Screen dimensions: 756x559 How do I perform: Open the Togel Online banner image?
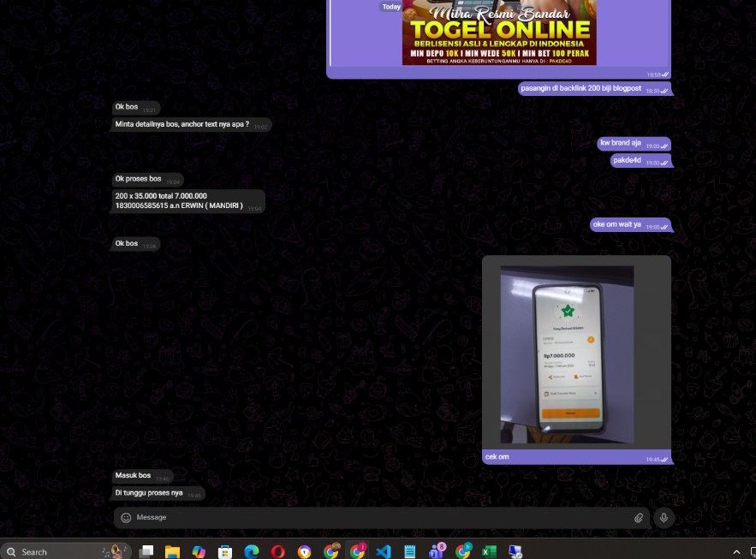[x=499, y=33]
